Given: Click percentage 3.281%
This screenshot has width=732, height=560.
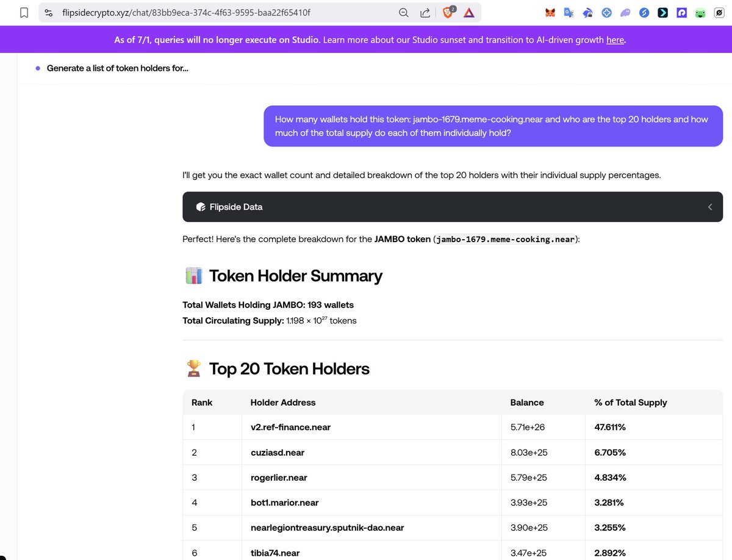Looking at the screenshot, I should (x=609, y=503).
